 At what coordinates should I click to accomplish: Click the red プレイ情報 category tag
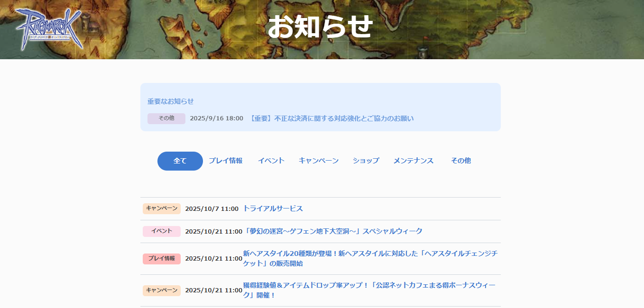[x=162, y=259]
